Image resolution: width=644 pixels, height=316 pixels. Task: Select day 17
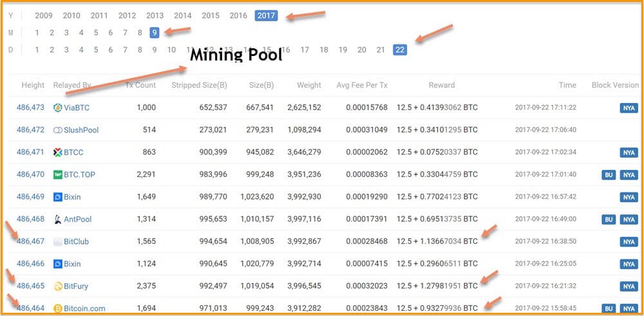coord(305,50)
